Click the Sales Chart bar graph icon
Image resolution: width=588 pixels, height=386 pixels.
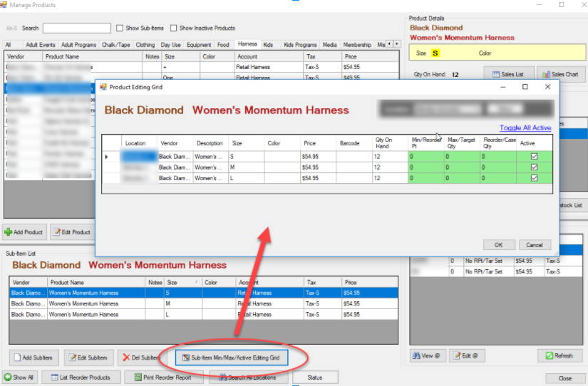546,74
